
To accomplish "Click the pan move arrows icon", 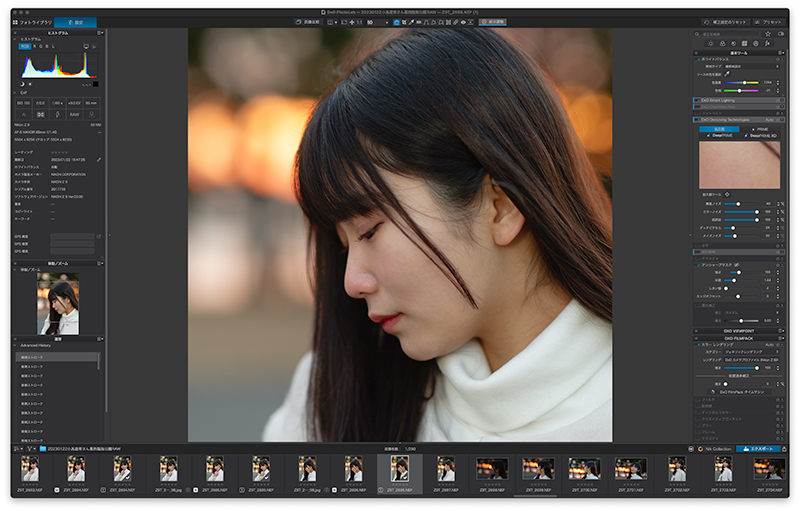I will [x=352, y=22].
